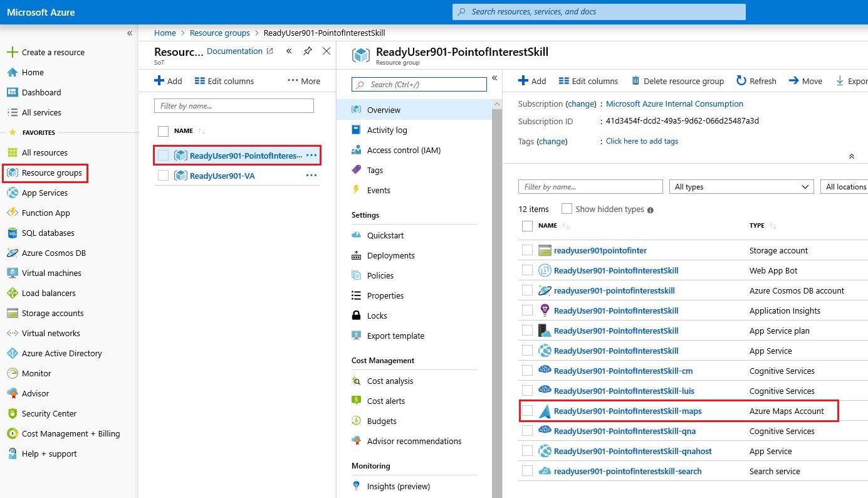Click the resource menu vertical scrollbar
The height and width of the screenshot is (498, 868).
point(497,298)
